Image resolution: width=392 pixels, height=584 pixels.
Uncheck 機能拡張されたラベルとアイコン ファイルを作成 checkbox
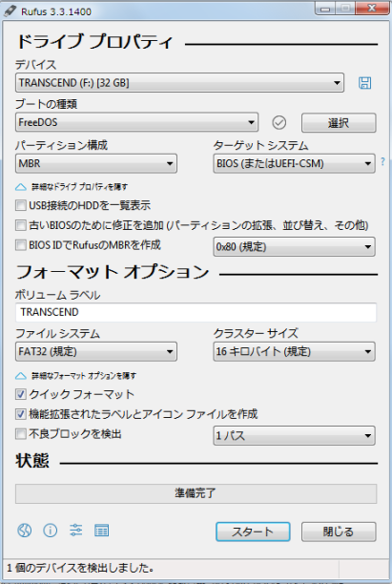[x=20, y=414]
